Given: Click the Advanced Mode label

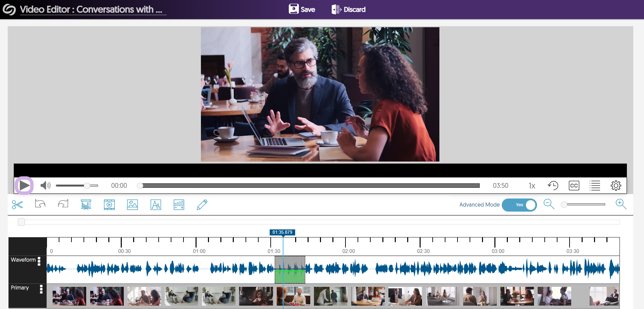Looking at the screenshot, I should [x=479, y=205].
